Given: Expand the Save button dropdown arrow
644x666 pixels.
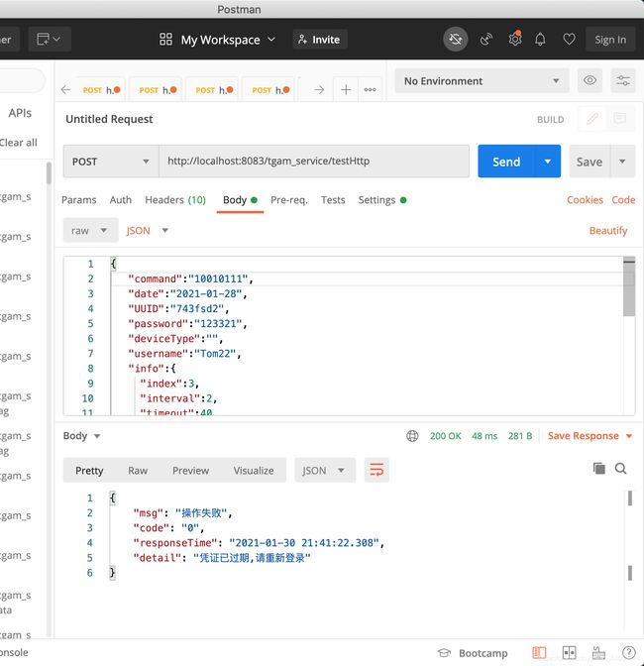Looking at the screenshot, I should pyautogui.click(x=622, y=162).
